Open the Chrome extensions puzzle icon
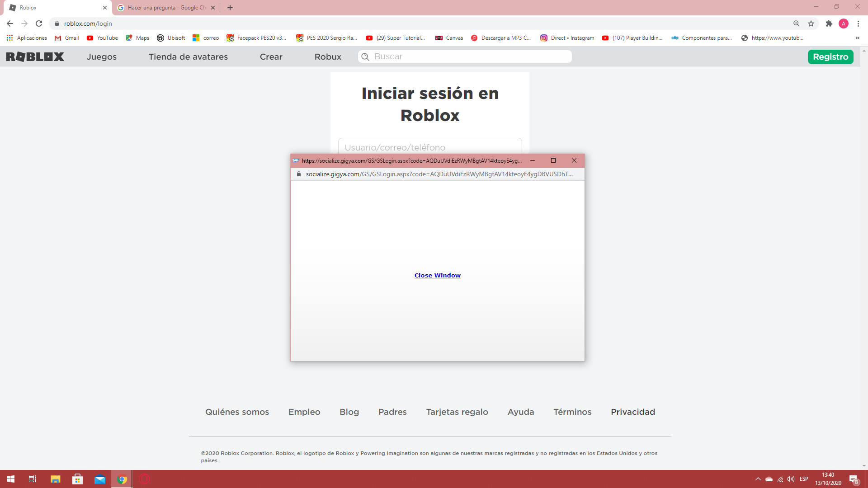 [829, 23]
